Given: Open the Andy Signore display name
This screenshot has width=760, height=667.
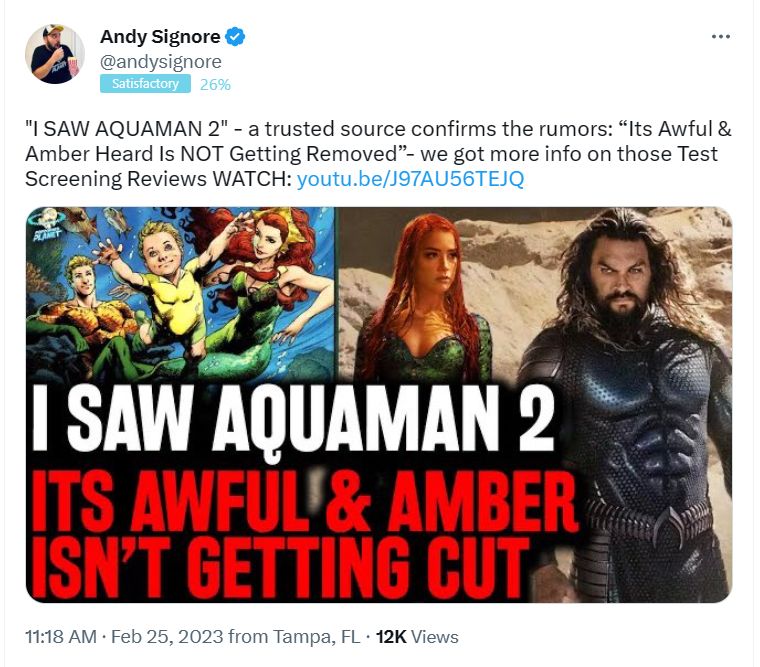Looking at the screenshot, I should point(160,37).
